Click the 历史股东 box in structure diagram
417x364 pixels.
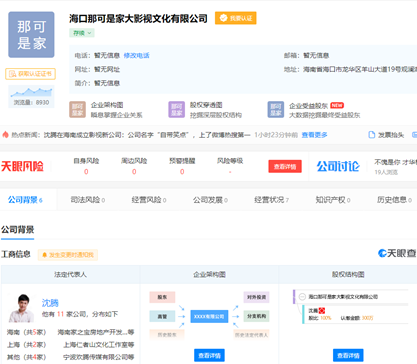tap(167, 334)
